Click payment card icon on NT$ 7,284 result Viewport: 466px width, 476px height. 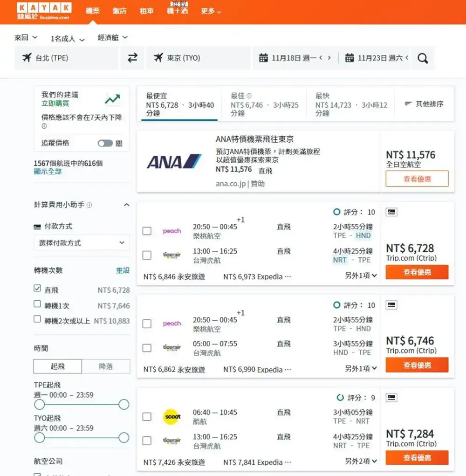tap(391, 398)
